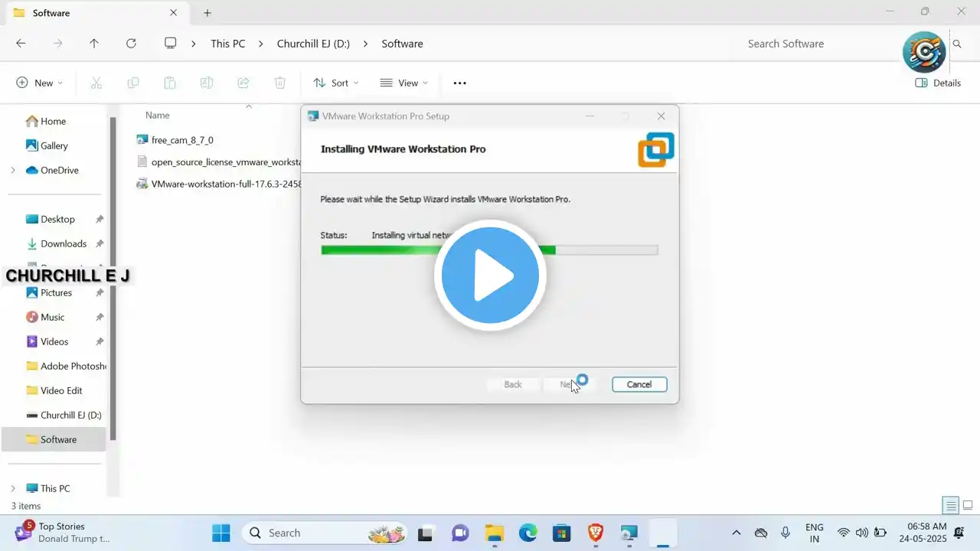Click the search magnifier icon in Explorer
This screenshot has width=980, height=551.
point(957,44)
